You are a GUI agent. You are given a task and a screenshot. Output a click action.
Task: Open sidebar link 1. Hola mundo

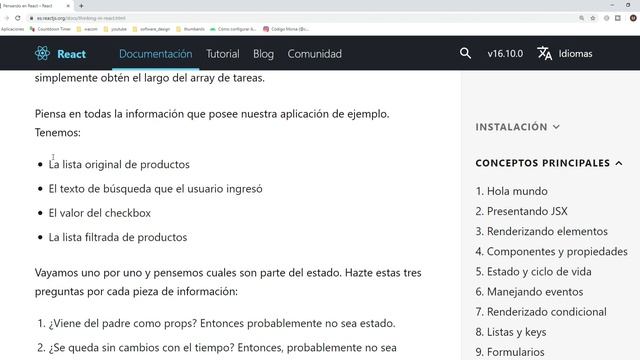pyautogui.click(x=511, y=191)
